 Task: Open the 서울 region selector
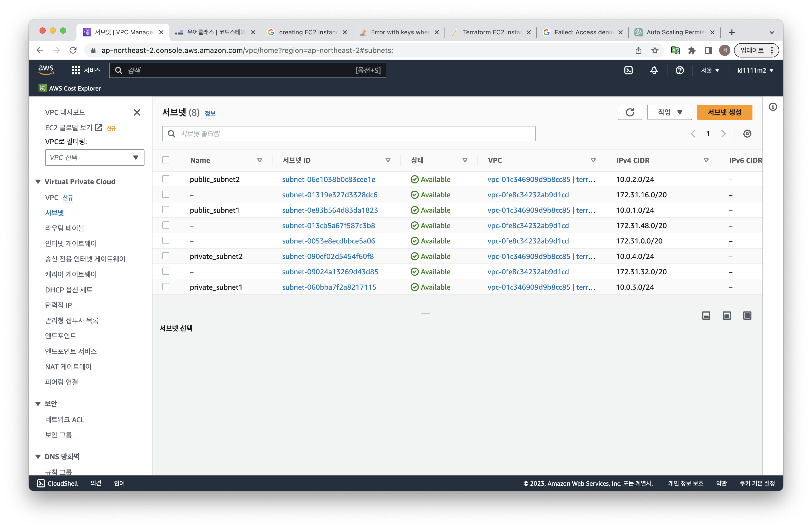pyautogui.click(x=710, y=70)
